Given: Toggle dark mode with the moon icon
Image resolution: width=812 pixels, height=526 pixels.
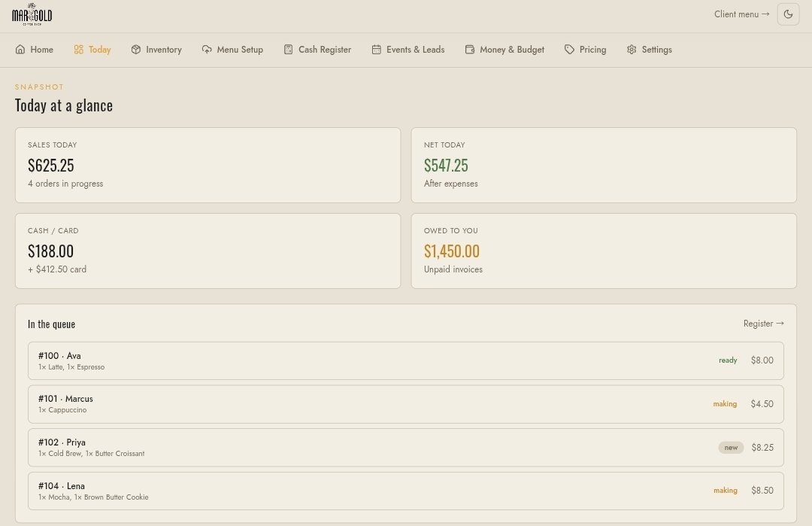Looking at the screenshot, I should click(x=788, y=14).
